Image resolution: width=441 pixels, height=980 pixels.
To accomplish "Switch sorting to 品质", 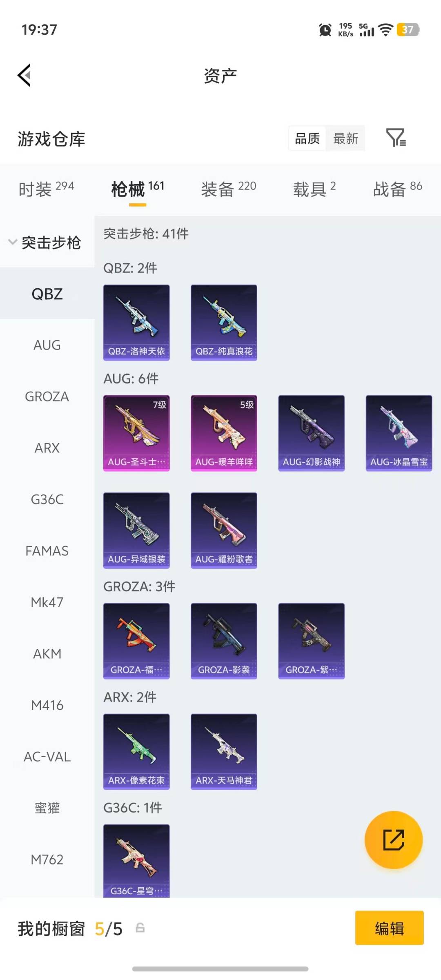I will [307, 138].
